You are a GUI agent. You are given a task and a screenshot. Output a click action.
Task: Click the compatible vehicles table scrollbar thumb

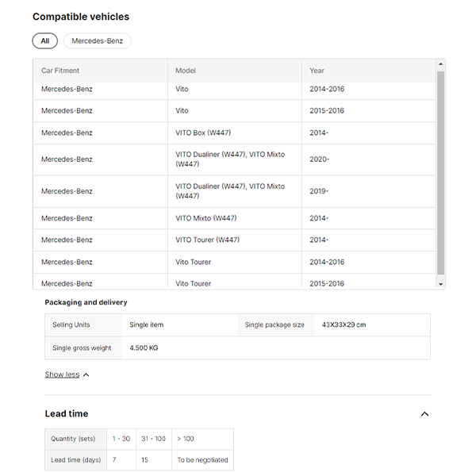440,171
